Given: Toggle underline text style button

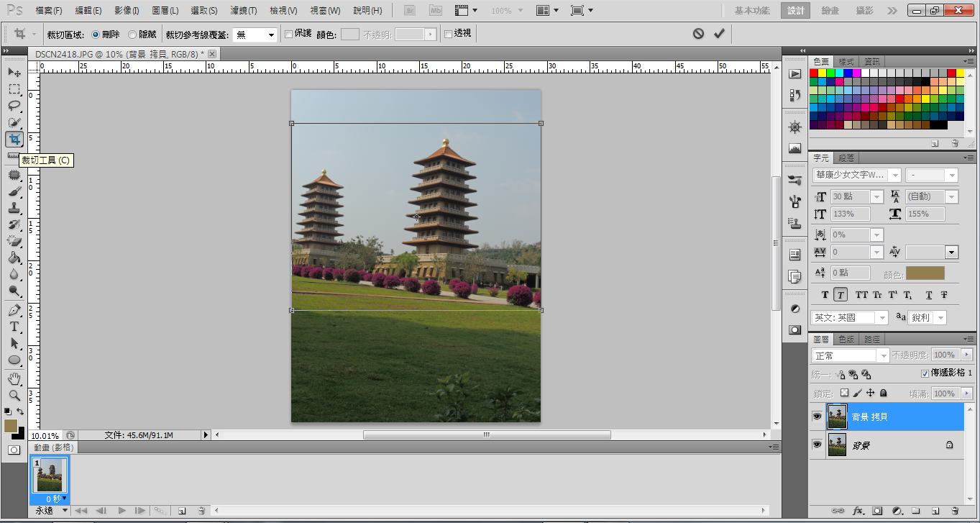Looking at the screenshot, I should [x=928, y=295].
